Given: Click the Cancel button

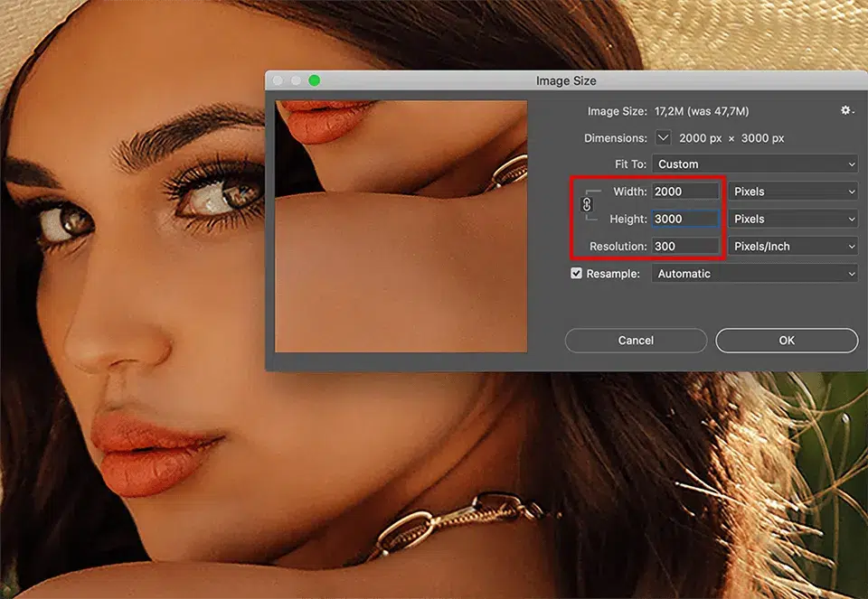Looking at the screenshot, I should (636, 341).
